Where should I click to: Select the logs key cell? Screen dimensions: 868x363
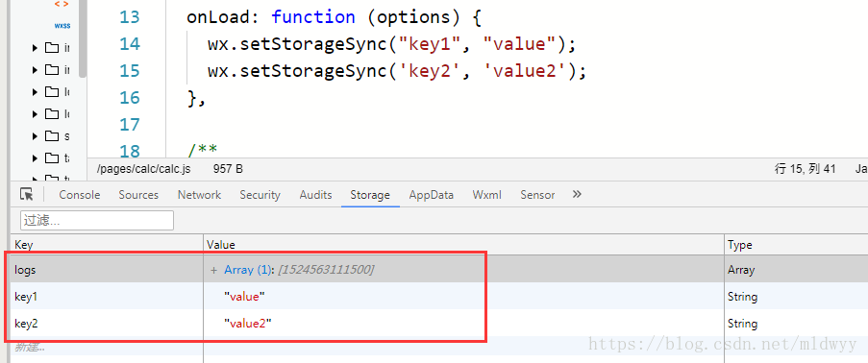[107, 270]
